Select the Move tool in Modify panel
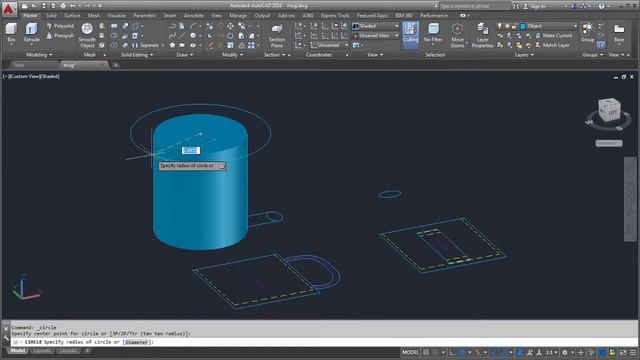This screenshot has height=360, width=640. 231,26
